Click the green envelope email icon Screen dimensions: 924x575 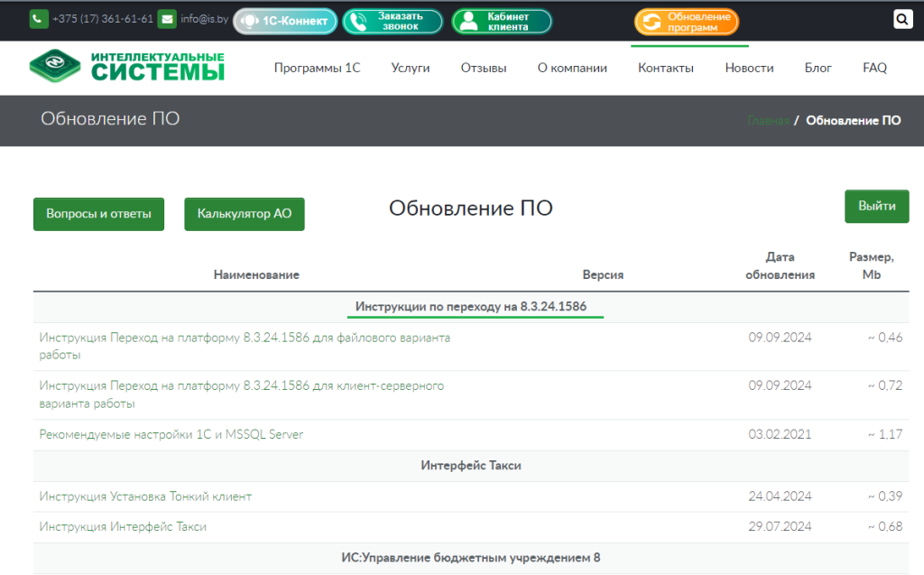point(167,19)
